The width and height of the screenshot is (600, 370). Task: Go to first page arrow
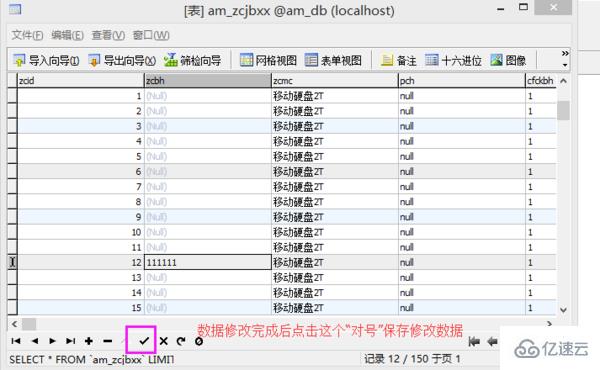[x=474, y=341]
